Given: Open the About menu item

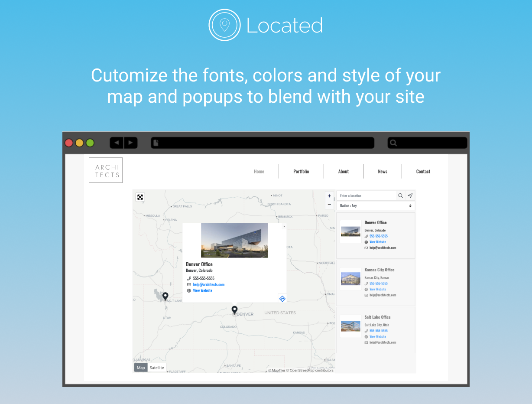Looking at the screenshot, I should point(344,172).
